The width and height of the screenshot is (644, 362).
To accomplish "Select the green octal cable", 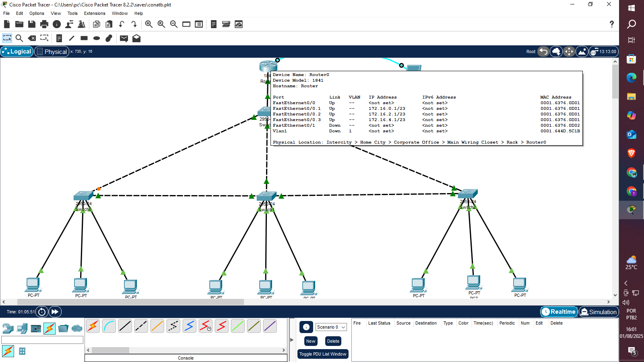I will click(238, 326).
